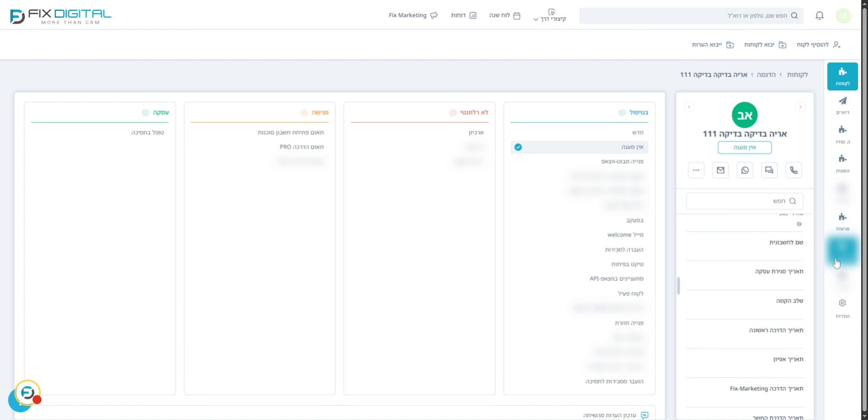Open the chat messages icon in customer card

tap(769, 170)
